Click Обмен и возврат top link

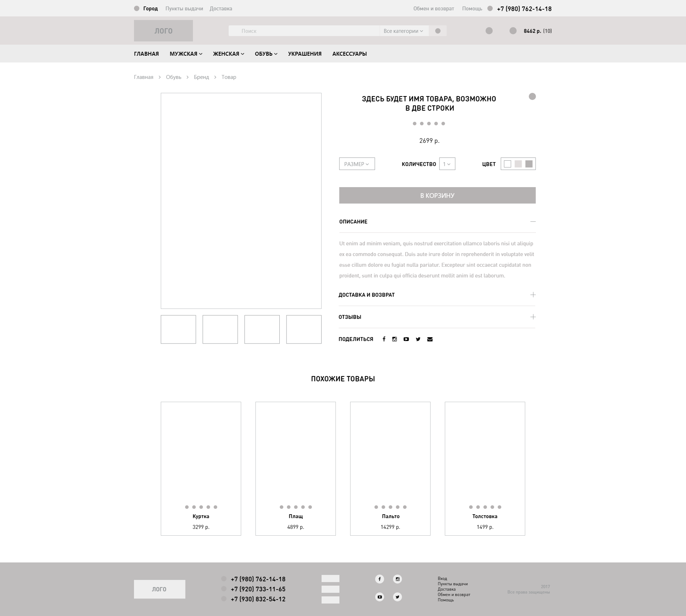coord(433,9)
